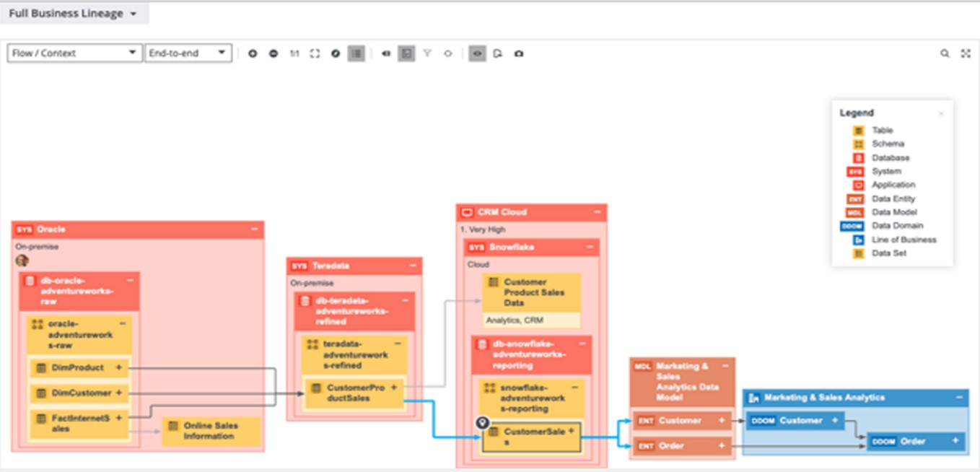Image resolution: width=980 pixels, height=472 pixels.
Task: Toggle the legend list icon
Action: [x=356, y=53]
